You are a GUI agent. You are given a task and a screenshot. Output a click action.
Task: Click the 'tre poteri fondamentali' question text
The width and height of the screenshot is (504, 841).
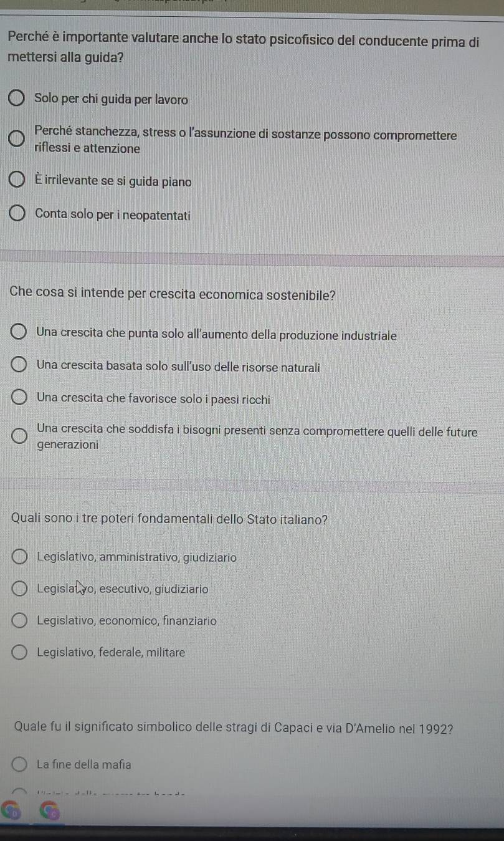169,519
